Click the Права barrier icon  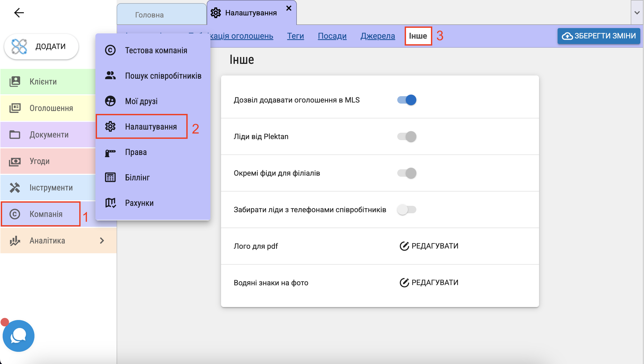pos(110,153)
